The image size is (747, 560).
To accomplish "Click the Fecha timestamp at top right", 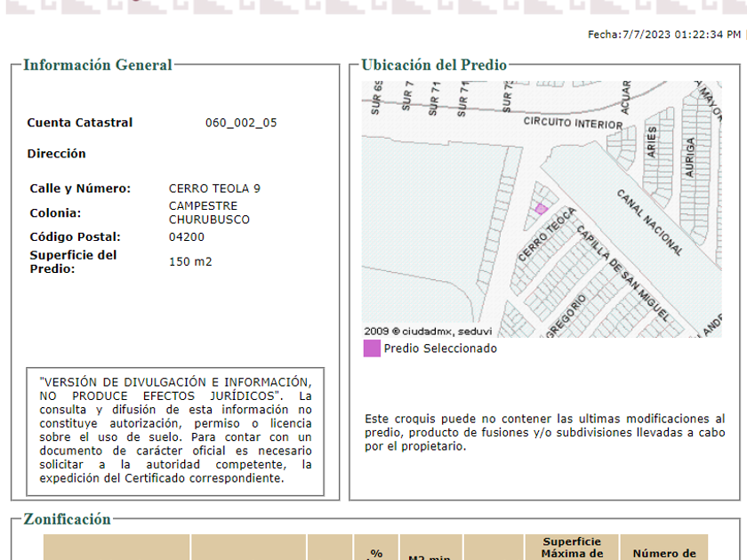I will [663, 35].
